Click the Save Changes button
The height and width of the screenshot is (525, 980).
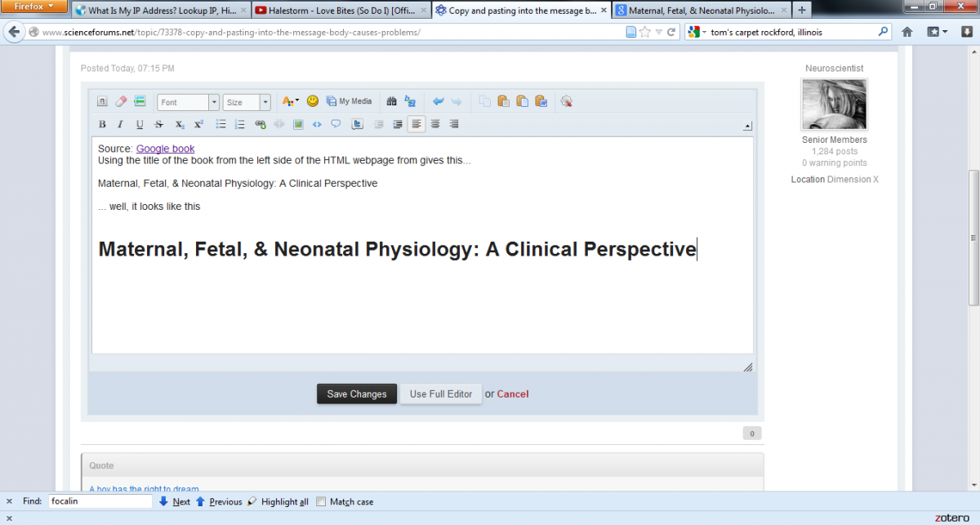click(357, 394)
